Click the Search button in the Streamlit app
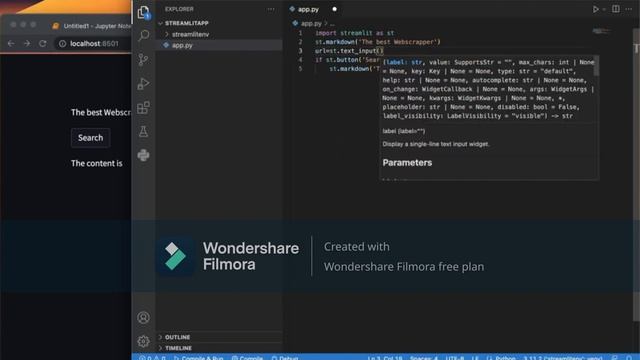 point(90,138)
